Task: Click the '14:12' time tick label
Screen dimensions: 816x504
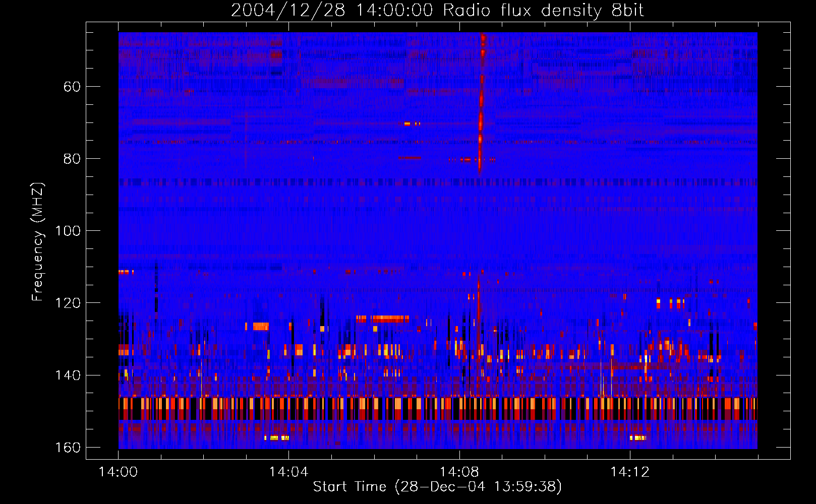Action: (629, 472)
